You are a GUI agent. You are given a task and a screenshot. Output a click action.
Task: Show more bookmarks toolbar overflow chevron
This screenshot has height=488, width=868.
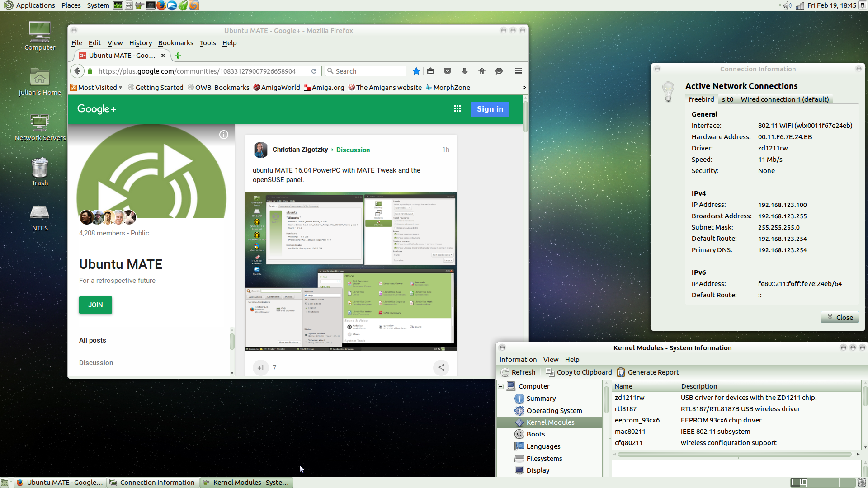click(x=524, y=88)
